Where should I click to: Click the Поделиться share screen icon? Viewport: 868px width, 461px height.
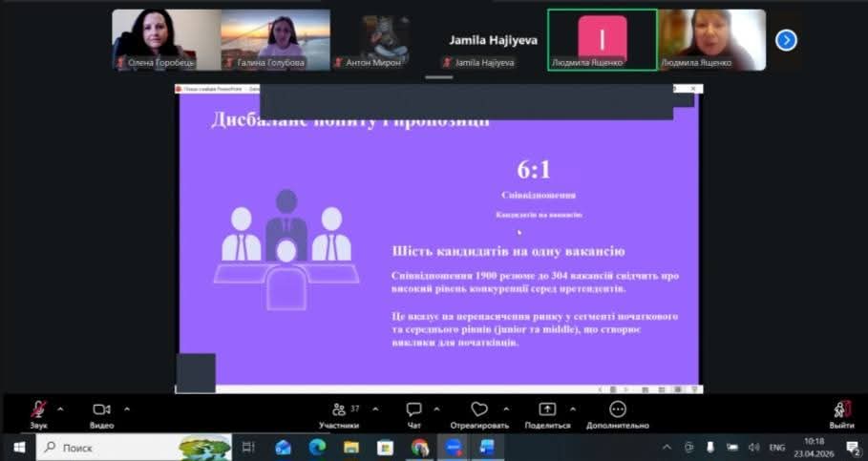(x=547, y=409)
